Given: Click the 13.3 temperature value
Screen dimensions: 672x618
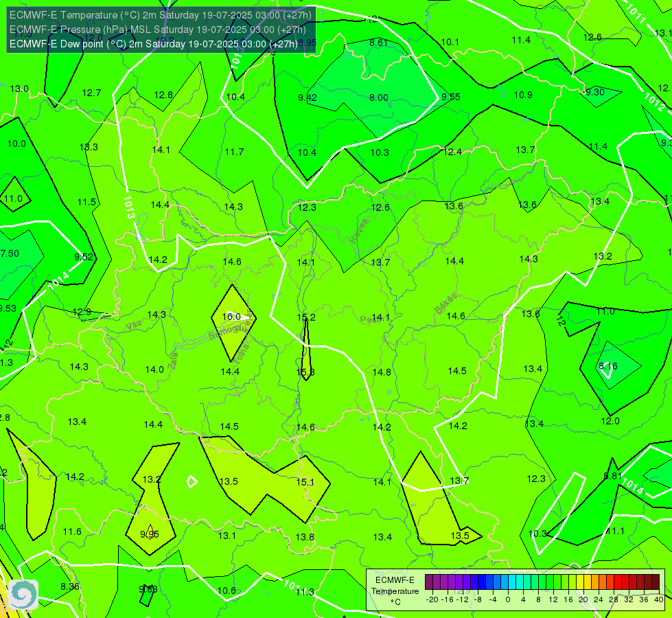Looking at the screenshot, I should pos(89,147).
